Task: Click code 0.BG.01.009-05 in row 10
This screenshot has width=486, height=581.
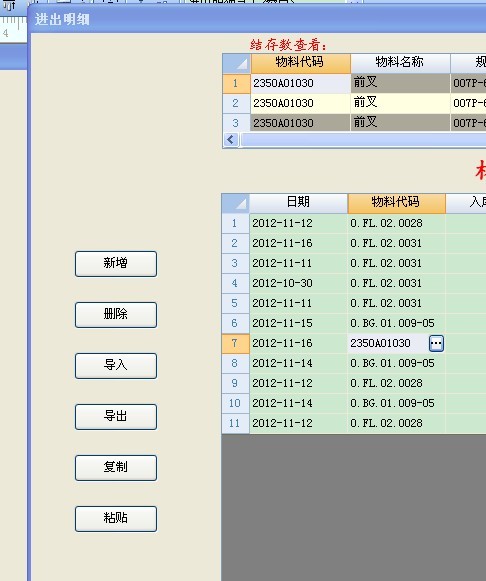Action: point(396,404)
